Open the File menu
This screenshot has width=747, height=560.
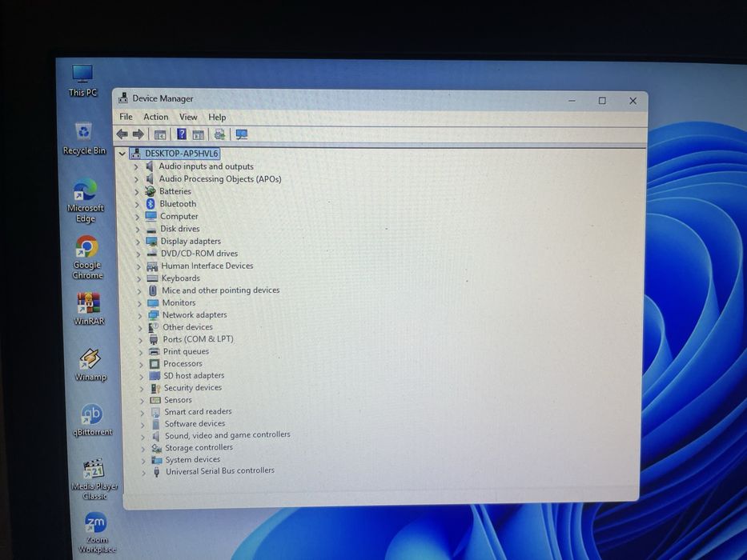126,117
